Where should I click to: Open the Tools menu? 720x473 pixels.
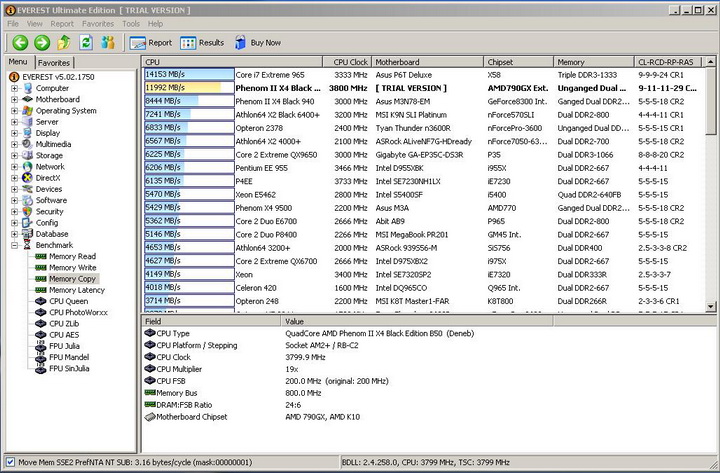[x=131, y=24]
